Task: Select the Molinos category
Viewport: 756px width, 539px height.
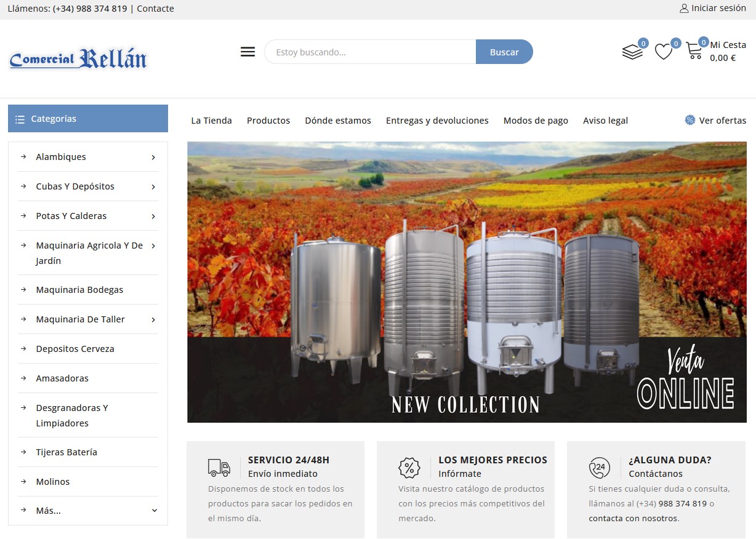Action: click(53, 482)
